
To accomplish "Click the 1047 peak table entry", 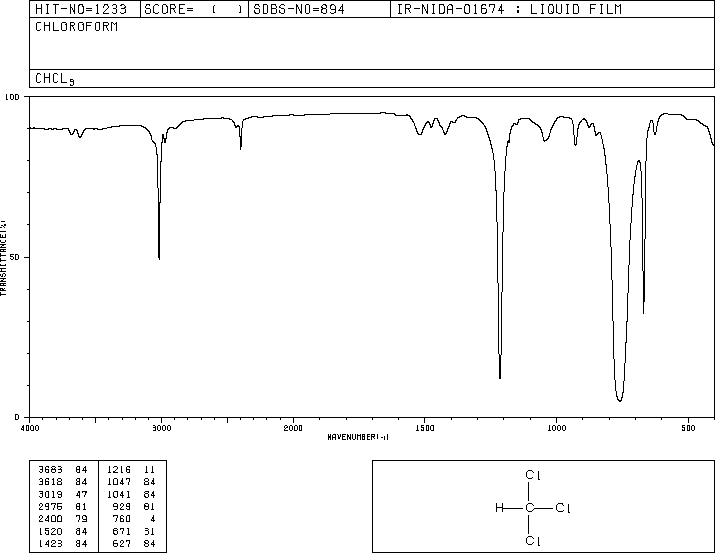I will coord(119,482).
